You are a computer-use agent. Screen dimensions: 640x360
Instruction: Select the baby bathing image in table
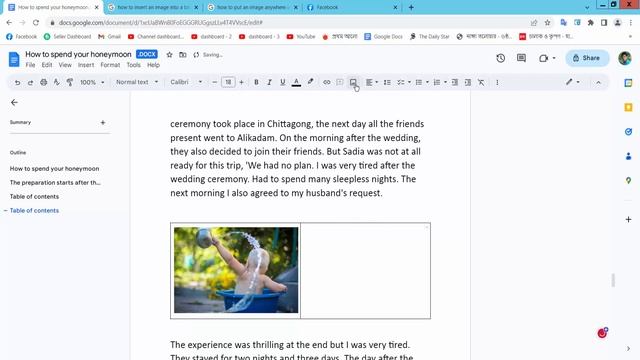coord(236,270)
